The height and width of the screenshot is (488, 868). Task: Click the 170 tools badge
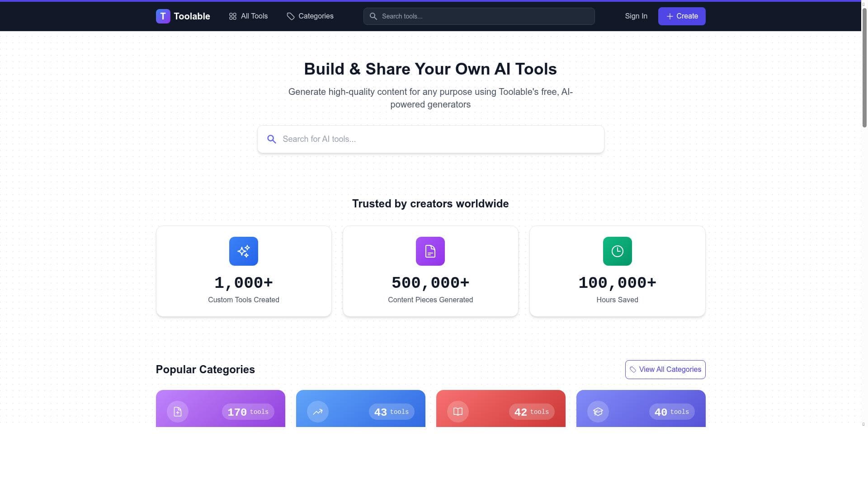[x=248, y=412]
